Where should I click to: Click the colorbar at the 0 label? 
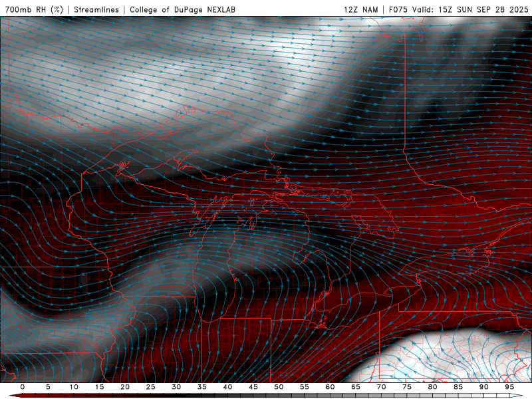(23, 387)
